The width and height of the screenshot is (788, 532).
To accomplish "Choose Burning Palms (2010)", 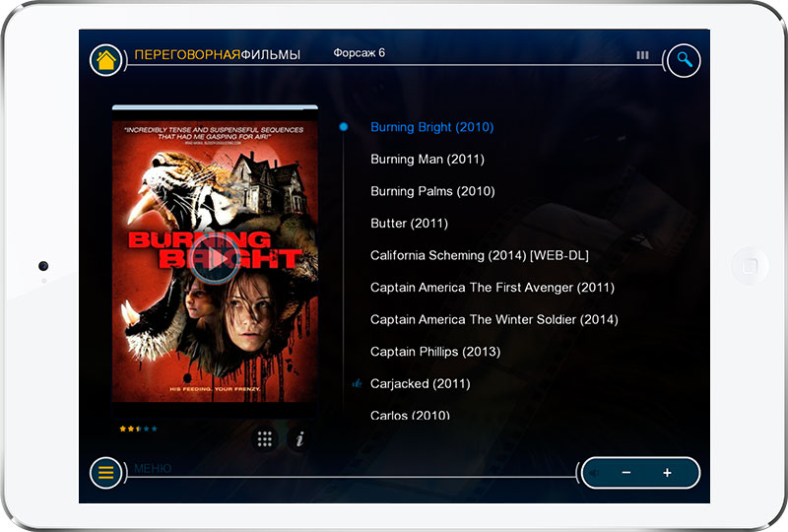I will coord(432,191).
